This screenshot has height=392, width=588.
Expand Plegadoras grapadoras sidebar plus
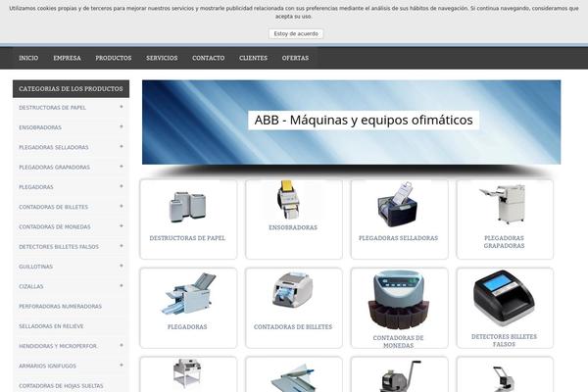coord(122,167)
